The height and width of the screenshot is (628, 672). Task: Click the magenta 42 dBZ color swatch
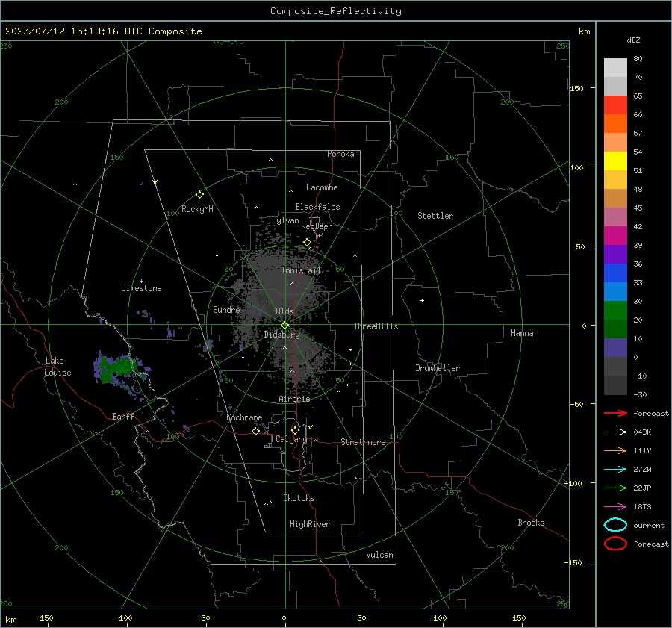(615, 236)
